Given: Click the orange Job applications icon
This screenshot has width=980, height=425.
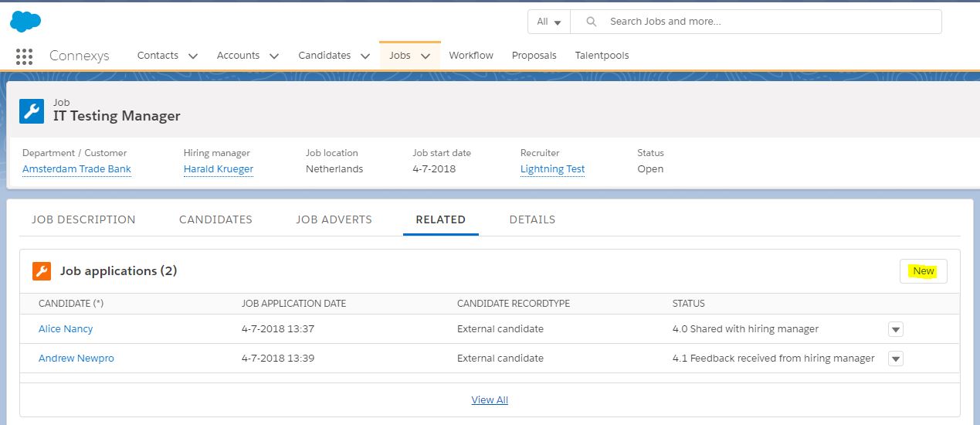Looking at the screenshot, I should 42,271.
